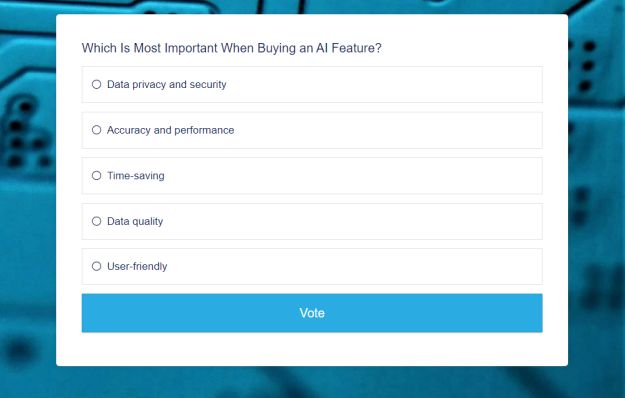Submit the poll with the Vote button
The image size is (625, 398).
(x=312, y=313)
